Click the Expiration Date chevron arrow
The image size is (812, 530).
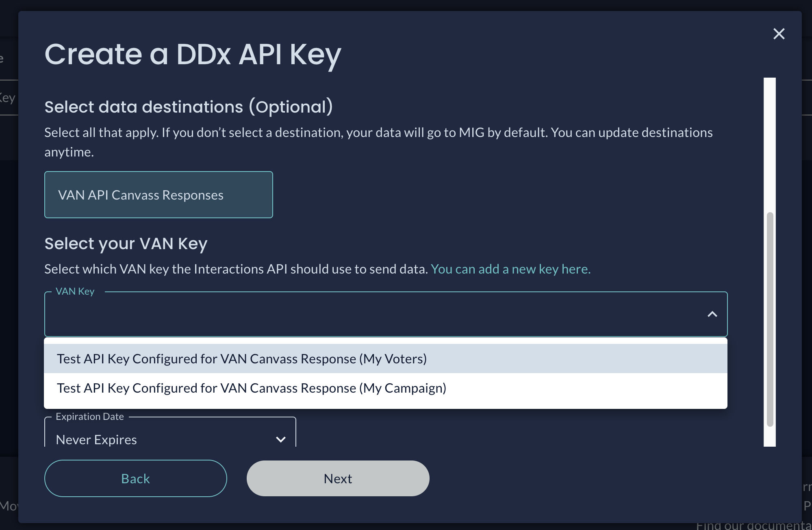(x=280, y=439)
